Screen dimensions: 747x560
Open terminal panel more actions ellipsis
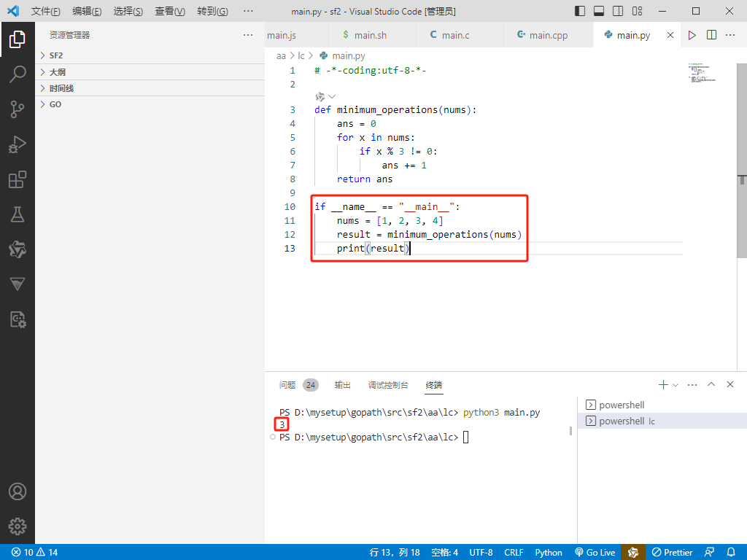point(692,385)
